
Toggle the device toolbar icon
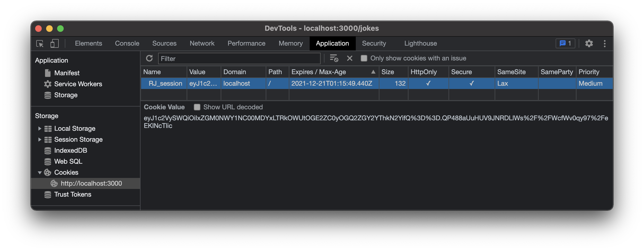coord(54,43)
